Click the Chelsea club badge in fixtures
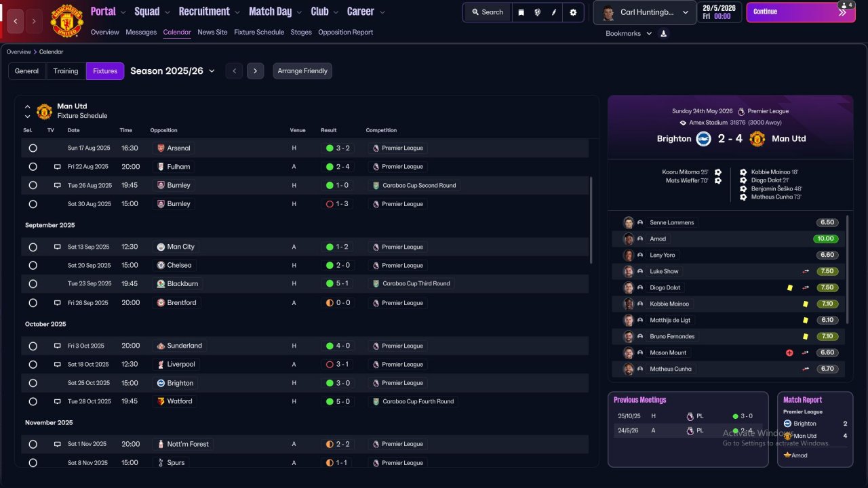The image size is (868, 488). (x=161, y=265)
